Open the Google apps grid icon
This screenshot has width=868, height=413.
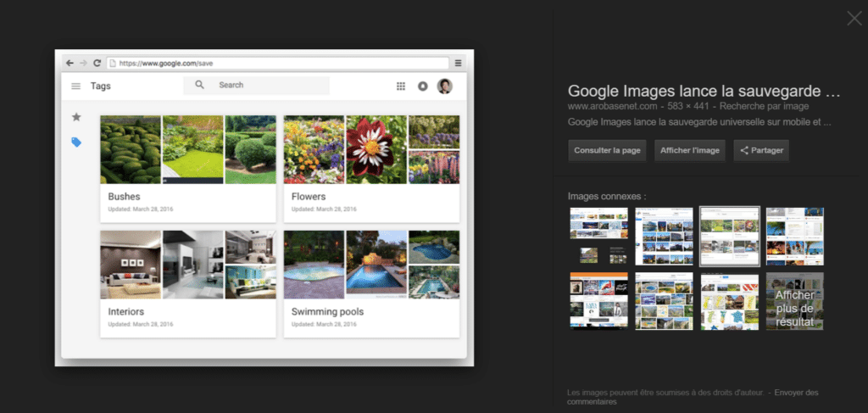[401, 87]
